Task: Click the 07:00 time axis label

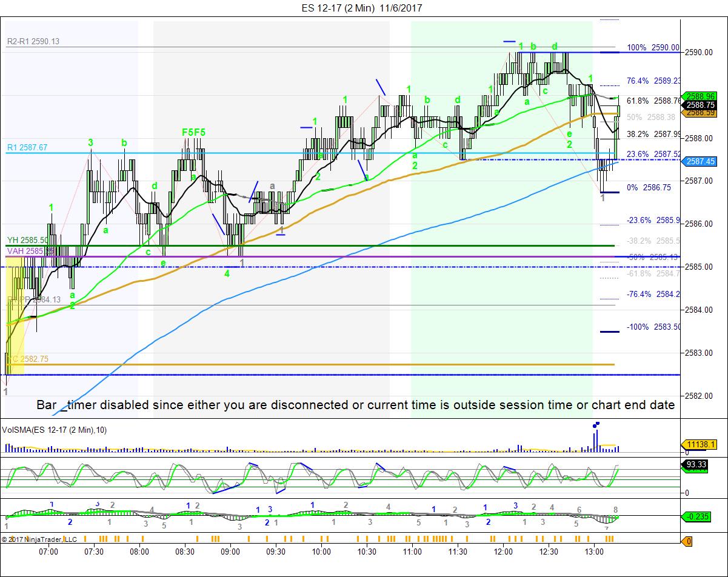Action: pos(48,552)
